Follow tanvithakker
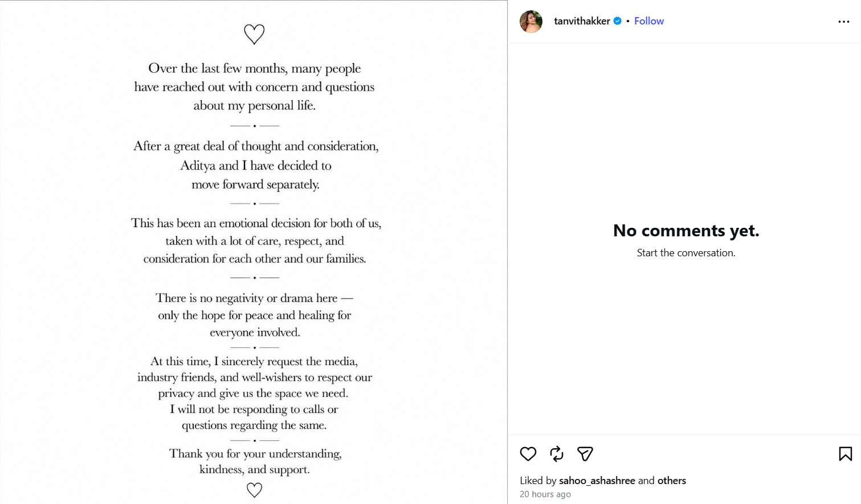Viewport: 861px width, 504px height. [x=649, y=21]
